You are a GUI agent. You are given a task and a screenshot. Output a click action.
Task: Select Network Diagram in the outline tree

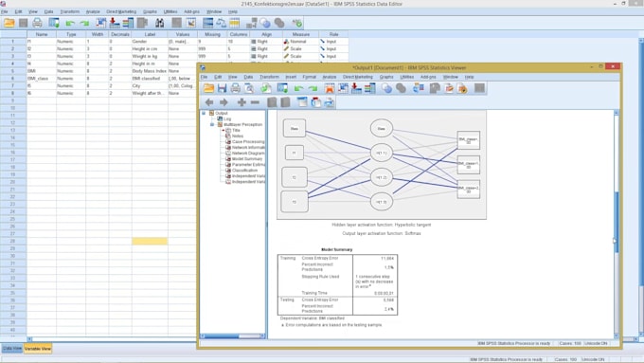coord(248,153)
